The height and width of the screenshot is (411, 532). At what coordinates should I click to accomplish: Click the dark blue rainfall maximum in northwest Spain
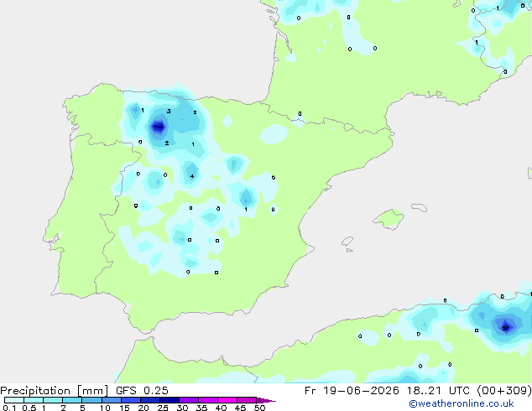pyautogui.click(x=158, y=127)
